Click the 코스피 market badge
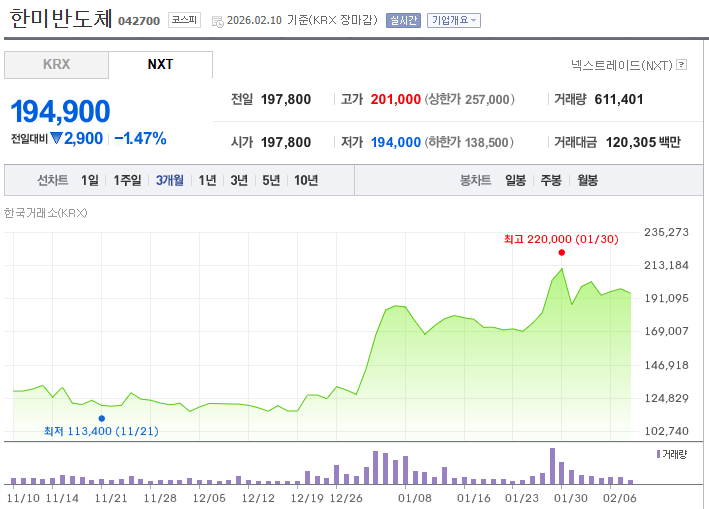709x509 pixels. pos(184,20)
